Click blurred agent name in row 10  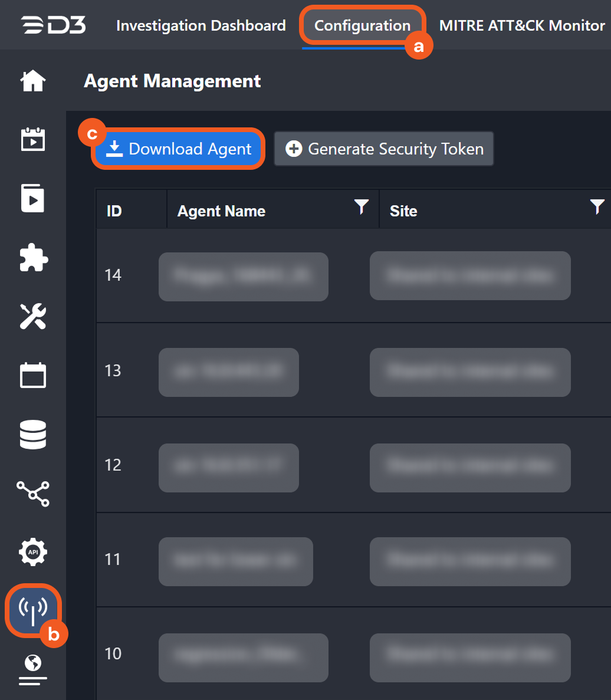(243, 658)
